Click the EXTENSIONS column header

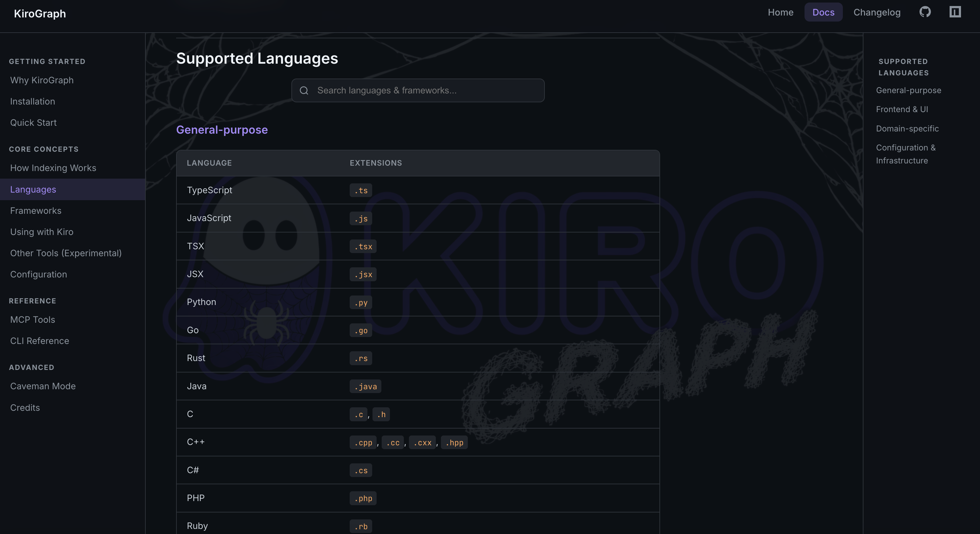pyautogui.click(x=376, y=163)
